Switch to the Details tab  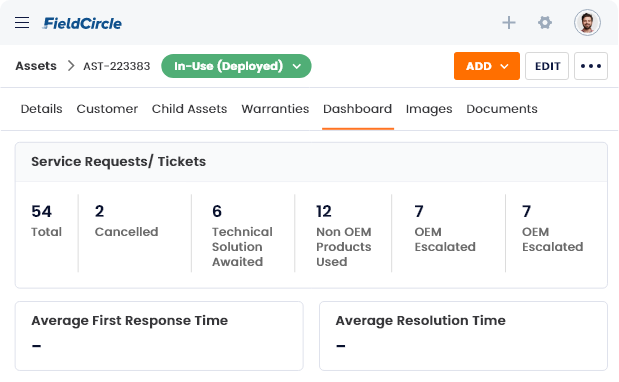[41, 109]
